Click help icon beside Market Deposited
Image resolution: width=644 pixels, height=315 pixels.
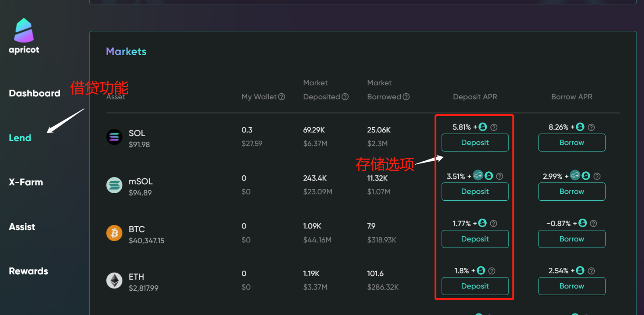click(345, 97)
